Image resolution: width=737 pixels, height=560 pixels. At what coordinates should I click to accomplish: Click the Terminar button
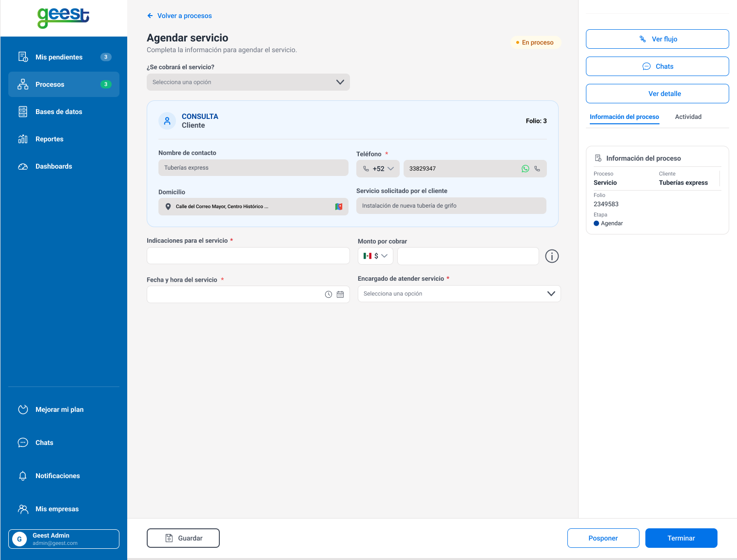681,538
